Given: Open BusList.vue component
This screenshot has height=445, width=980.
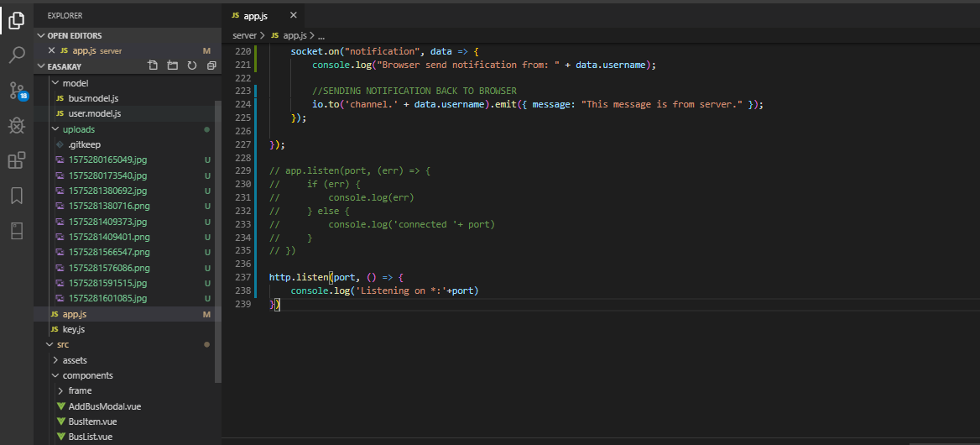Looking at the screenshot, I should click(90, 437).
